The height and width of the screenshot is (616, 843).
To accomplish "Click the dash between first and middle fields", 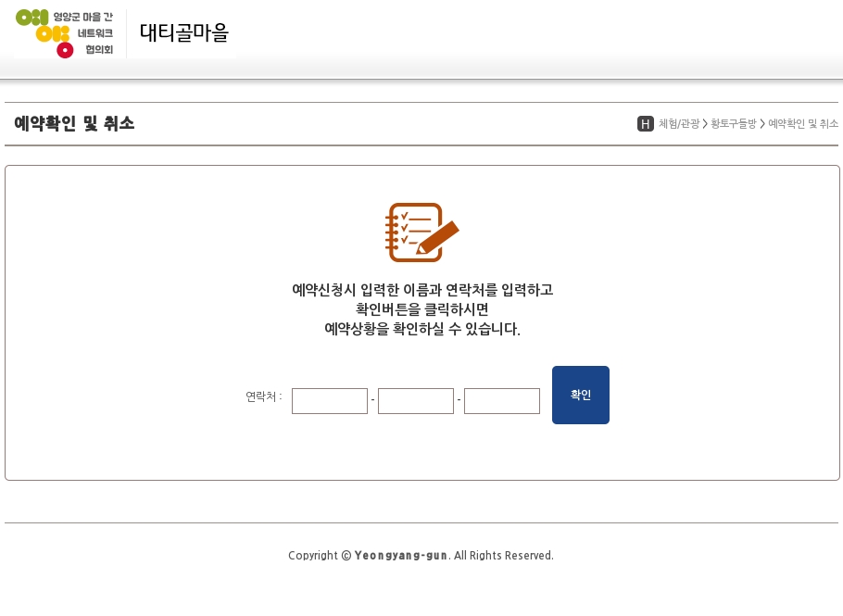I will point(372,400).
